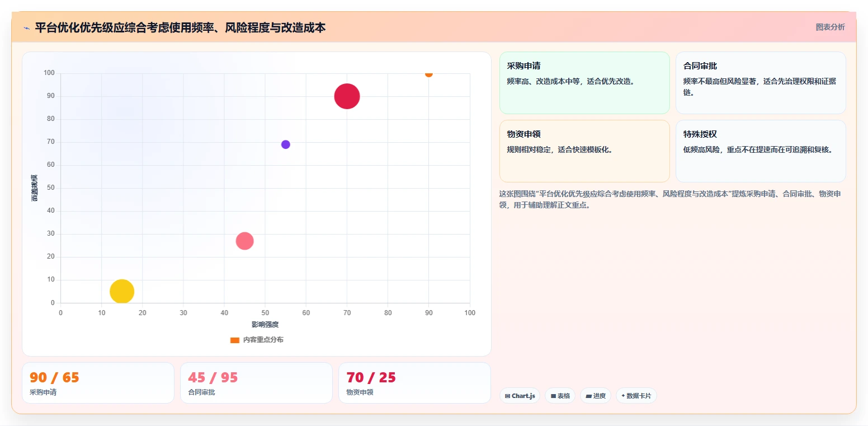Click the text 频率高、改造成本中等，适合优先改造
The width and height of the screenshot is (868, 426).
coord(571,81)
